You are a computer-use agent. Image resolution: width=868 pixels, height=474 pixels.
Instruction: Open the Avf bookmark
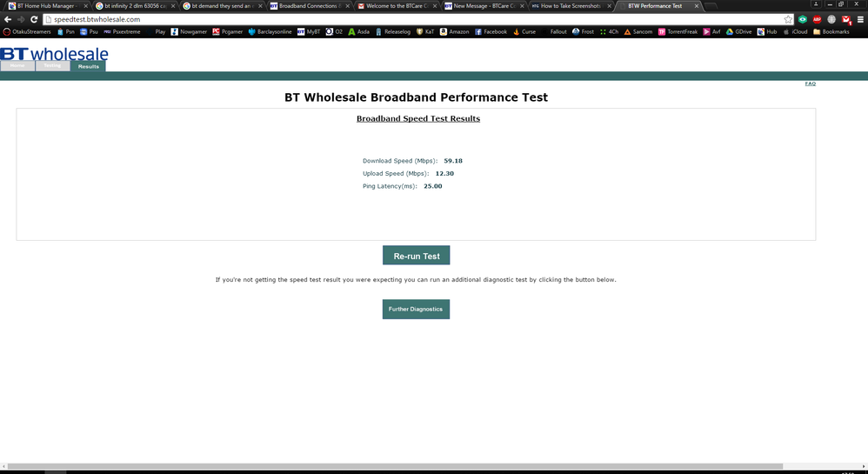[712, 32]
